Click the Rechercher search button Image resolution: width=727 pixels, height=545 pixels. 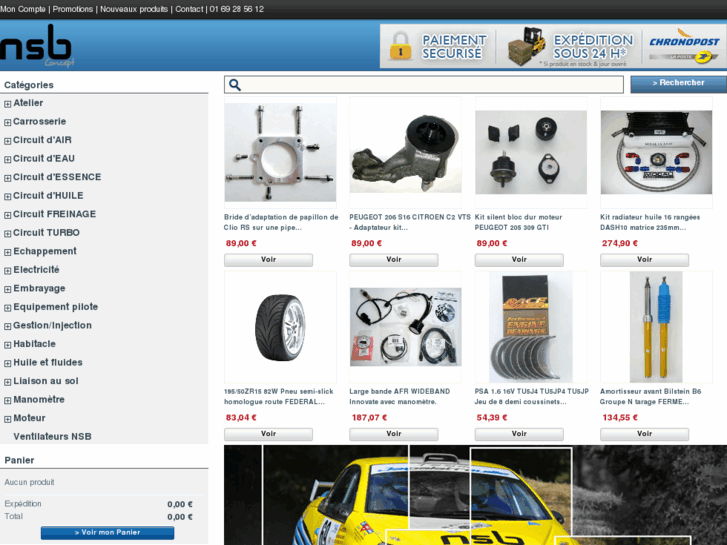pos(678,84)
